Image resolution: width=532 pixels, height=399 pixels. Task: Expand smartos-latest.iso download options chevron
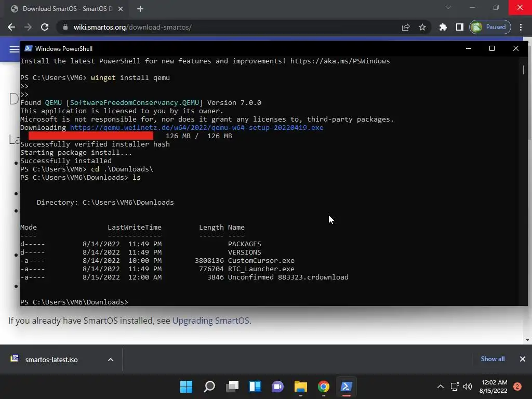tap(111, 360)
